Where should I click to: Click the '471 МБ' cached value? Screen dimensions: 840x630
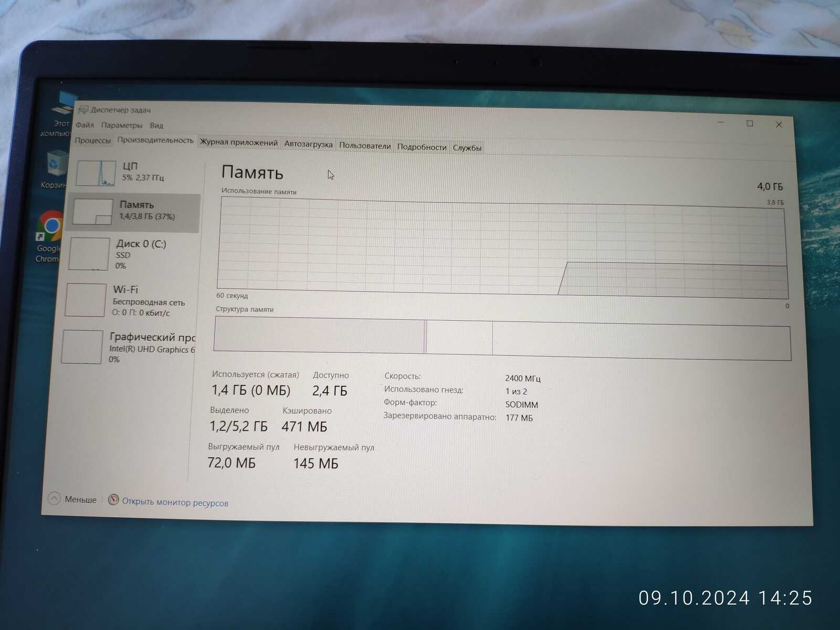304,426
